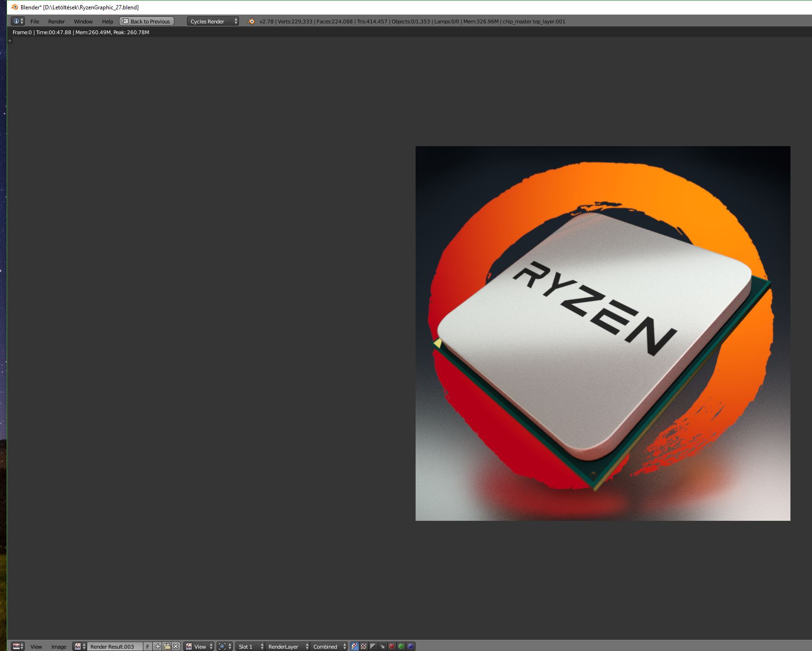Click the v2.78 scene statistics text

pos(412,22)
